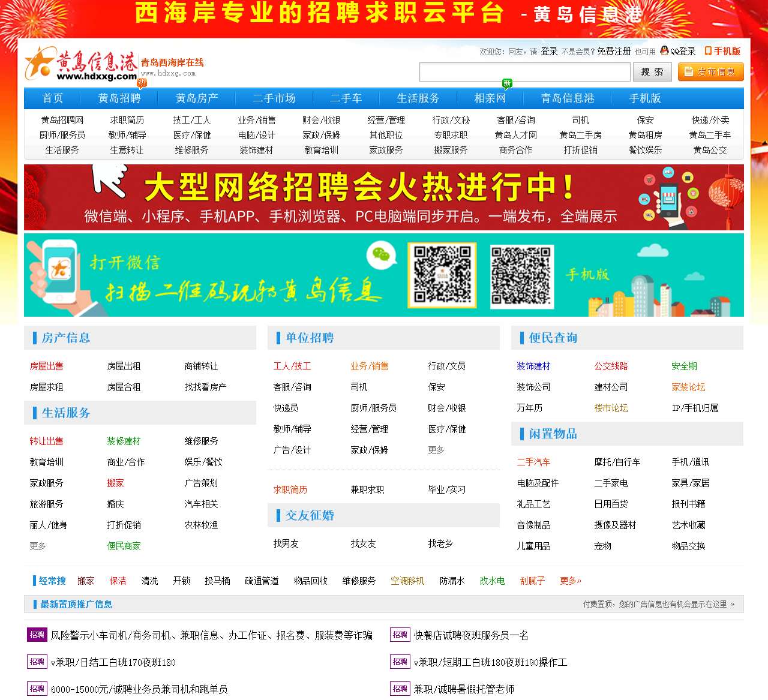Select 房屋出售 under 房产信息

tap(46, 366)
